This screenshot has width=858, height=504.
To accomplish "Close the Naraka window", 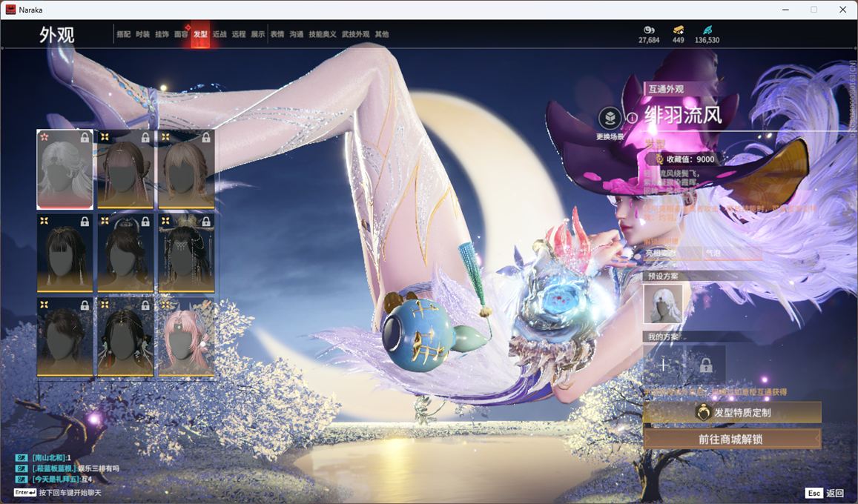I will tap(842, 10).
